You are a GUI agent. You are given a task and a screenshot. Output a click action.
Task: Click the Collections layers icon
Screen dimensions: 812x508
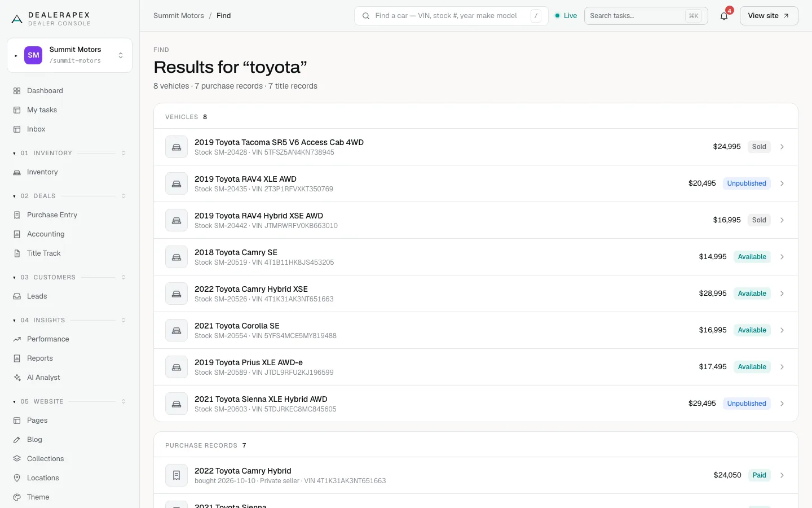coord(17,459)
